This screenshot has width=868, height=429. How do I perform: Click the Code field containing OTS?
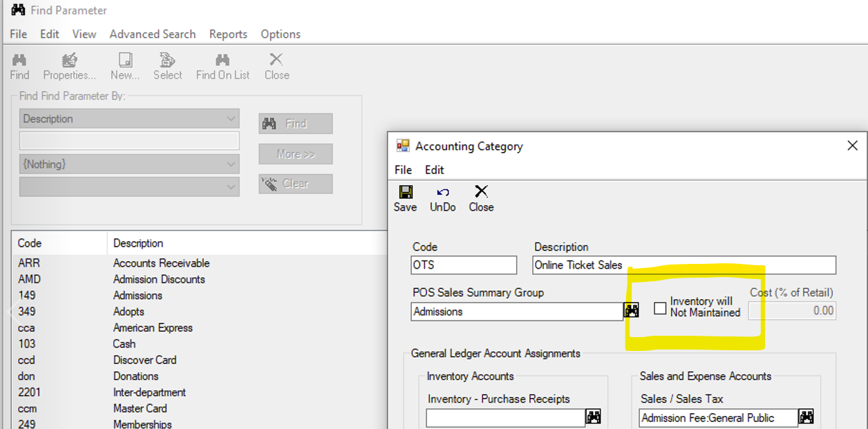click(464, 265)
